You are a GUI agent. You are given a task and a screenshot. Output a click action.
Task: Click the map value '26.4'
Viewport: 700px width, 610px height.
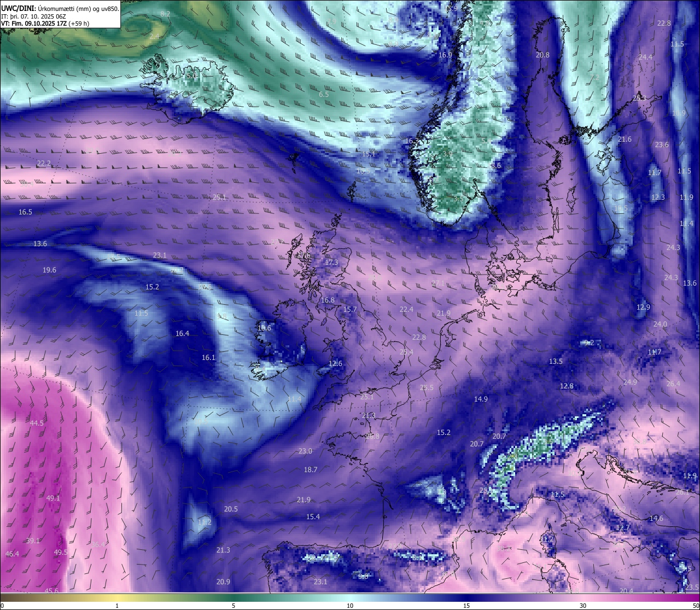pyautogui.click(x=673, y=384)
